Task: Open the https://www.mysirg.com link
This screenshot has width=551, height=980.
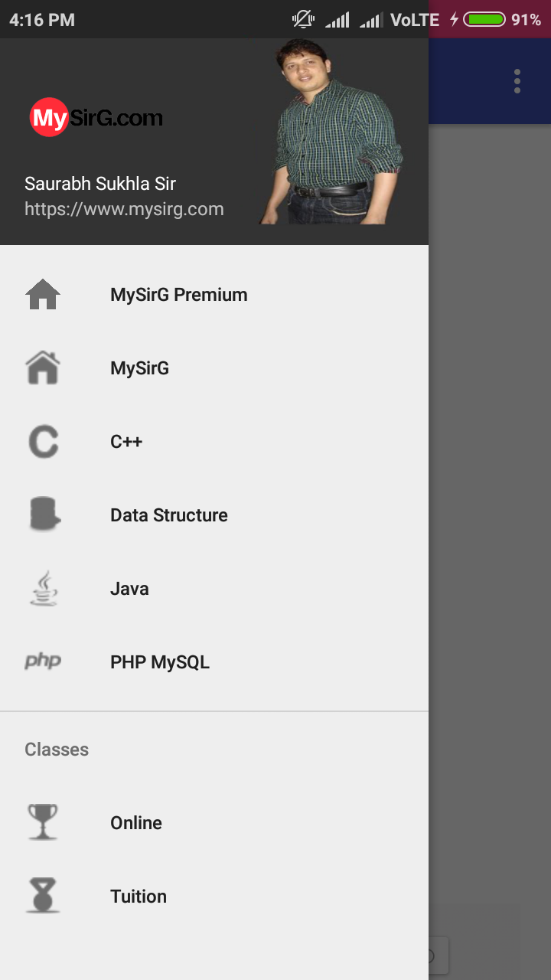Action: point(124,208)
